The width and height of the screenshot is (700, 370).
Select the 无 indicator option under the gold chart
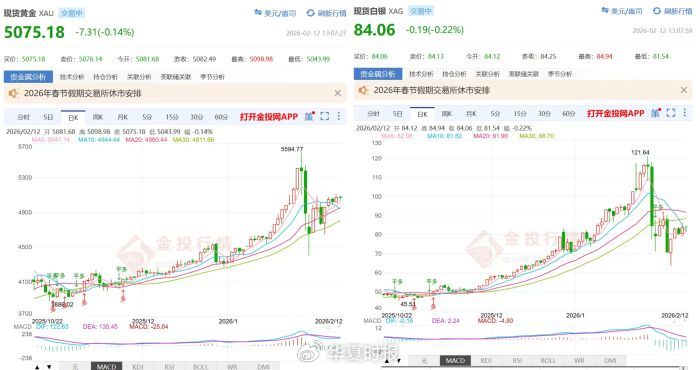[75, 366]
